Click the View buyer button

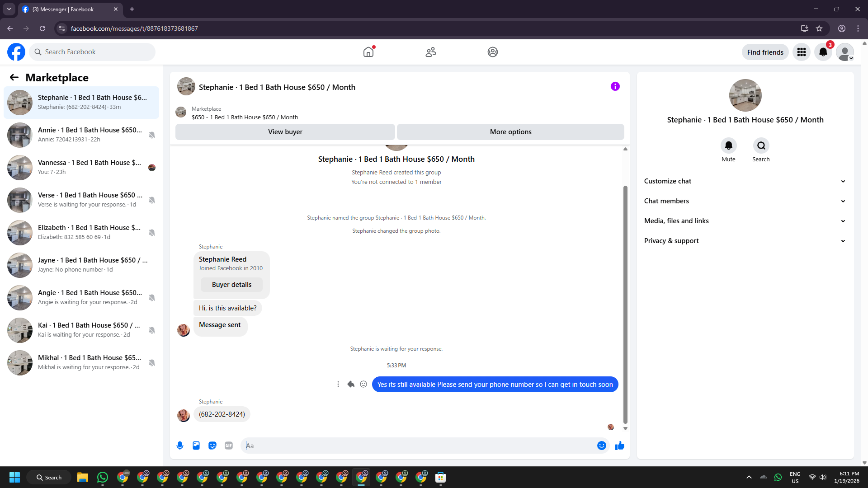point(285,132)
